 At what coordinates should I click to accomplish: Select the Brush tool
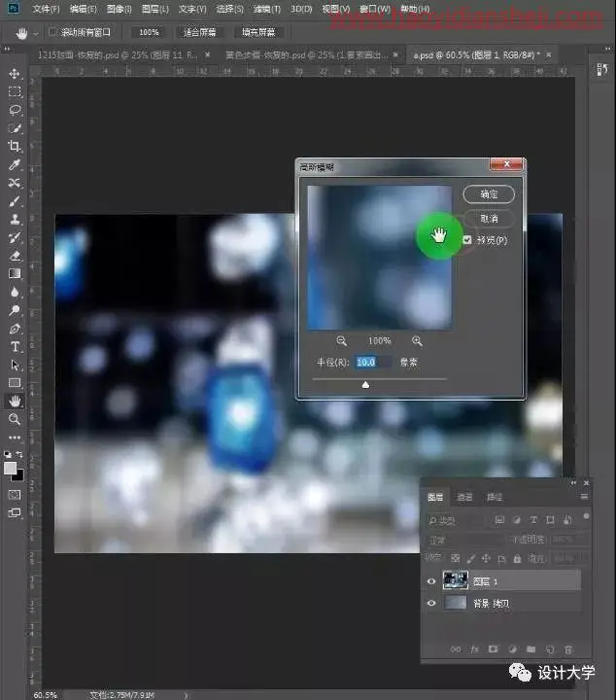coord(15,201)
